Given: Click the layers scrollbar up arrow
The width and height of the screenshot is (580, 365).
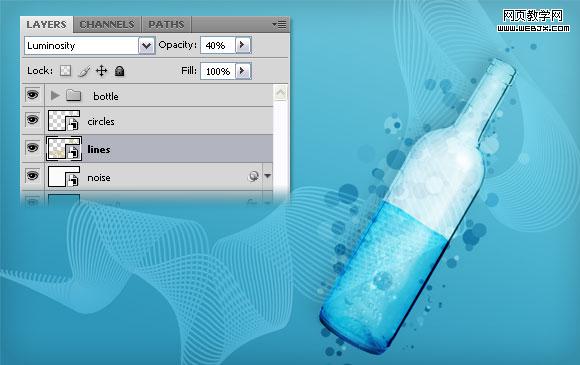Looking at the screenshot, I should click(280, 93).
